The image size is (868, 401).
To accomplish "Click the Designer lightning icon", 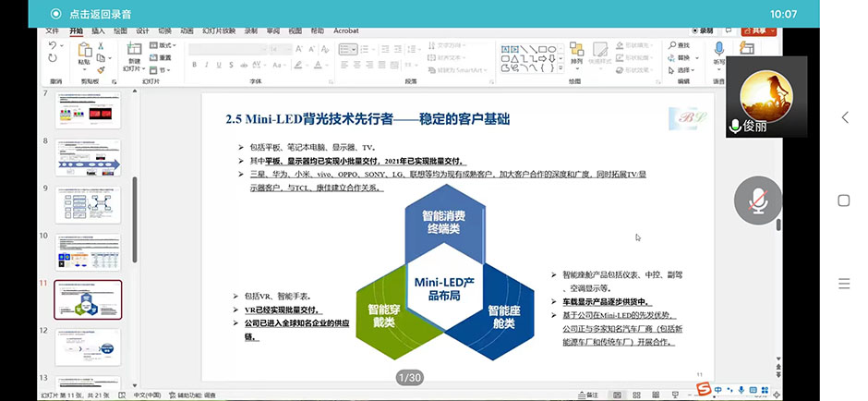I will coord(747,49).
